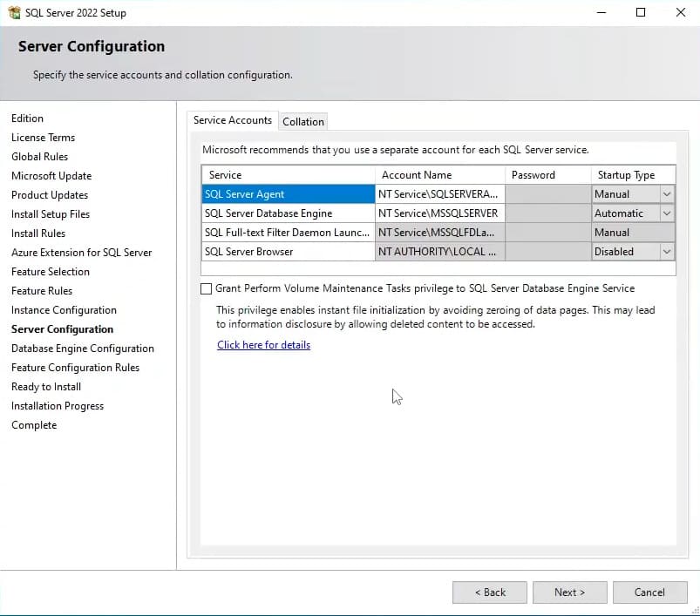Close the SQL Server 2022 Setup window

[681, 13]
